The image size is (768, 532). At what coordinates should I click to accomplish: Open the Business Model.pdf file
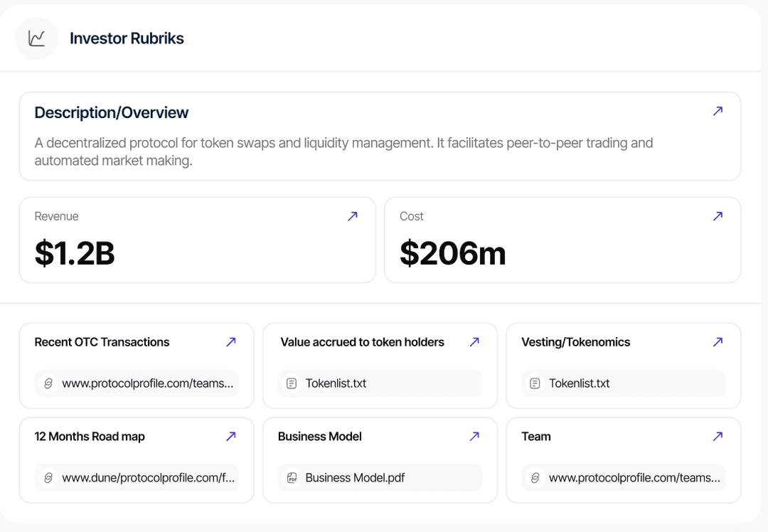(x=355, y=478)
